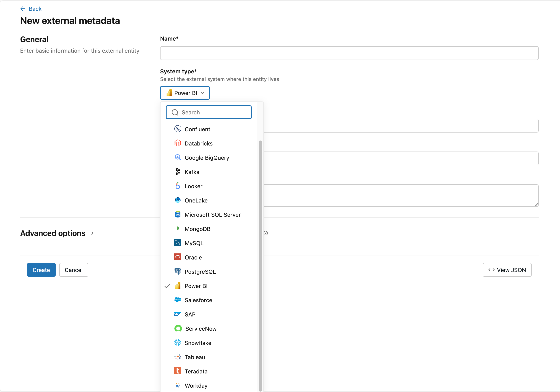The height and width of the screenshot is (392, 560).
Task: Click the Power BI icon in list
Action: pos(178,286)
